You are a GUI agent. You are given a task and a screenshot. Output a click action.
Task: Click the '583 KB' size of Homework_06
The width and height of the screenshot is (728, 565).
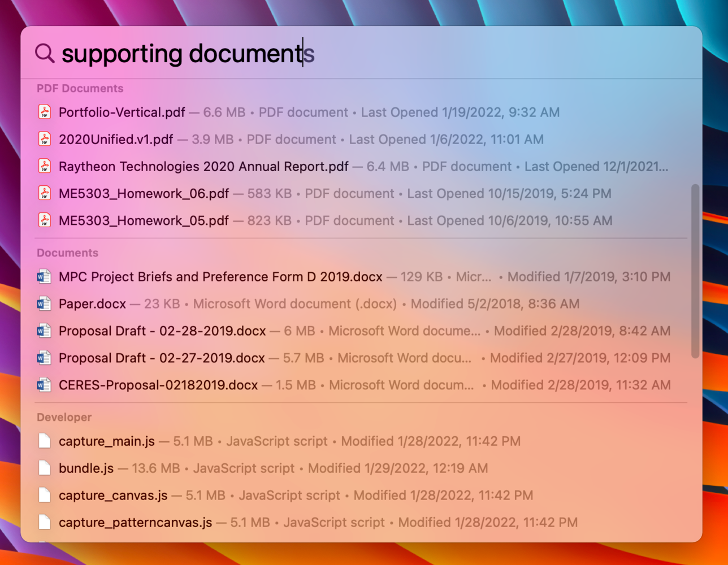(270, 193)
